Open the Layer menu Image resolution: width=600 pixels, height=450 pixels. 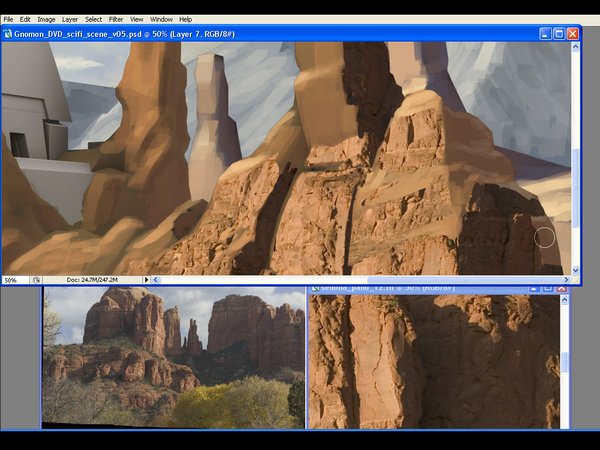70,19
